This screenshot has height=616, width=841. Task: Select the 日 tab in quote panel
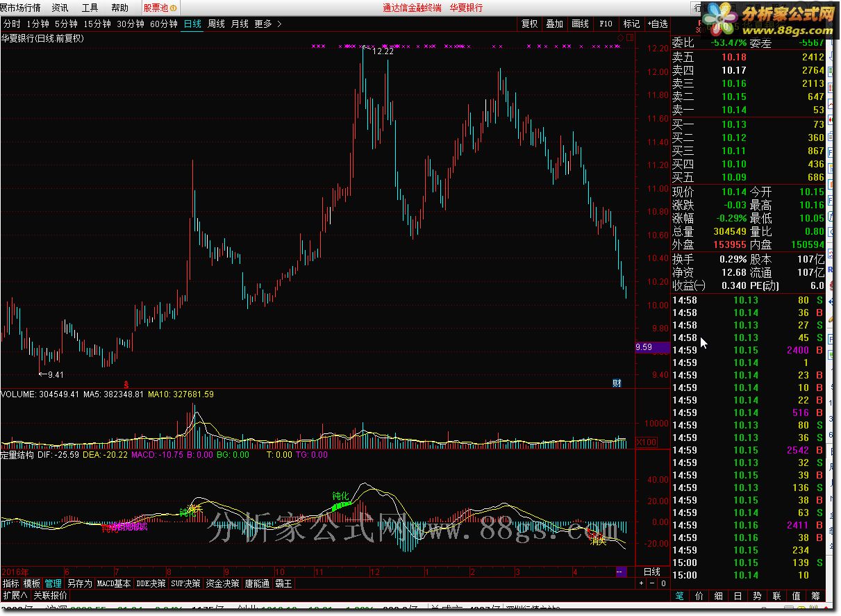[738, 596]
